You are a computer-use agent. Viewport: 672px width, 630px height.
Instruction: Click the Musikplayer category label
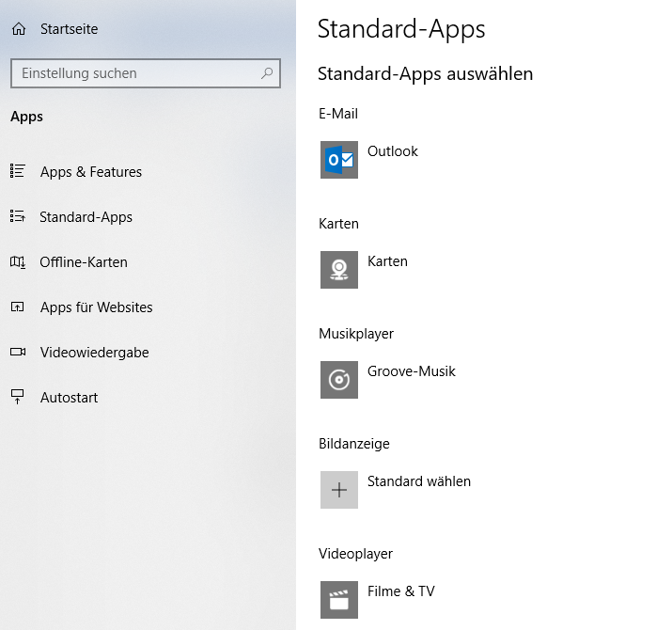[356, 334]
